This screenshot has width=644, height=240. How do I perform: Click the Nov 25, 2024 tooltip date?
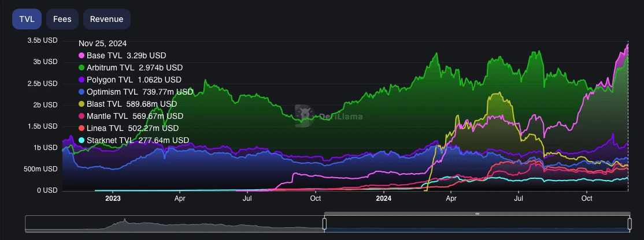pos(102,43)
